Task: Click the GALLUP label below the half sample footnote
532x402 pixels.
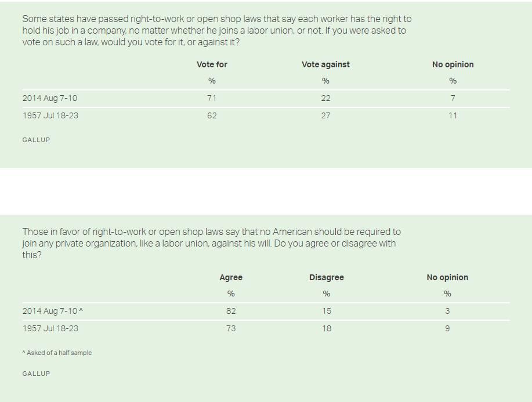Action: 36,374
